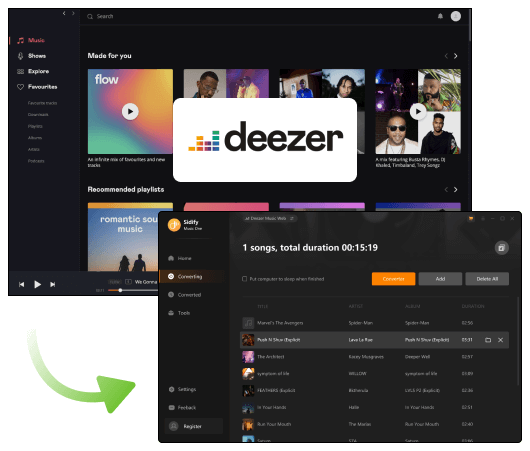Viewport: 530px width, 451px height.
Task: Select The Architect track row
Action: pyautogui.click(x=375, y=357)
